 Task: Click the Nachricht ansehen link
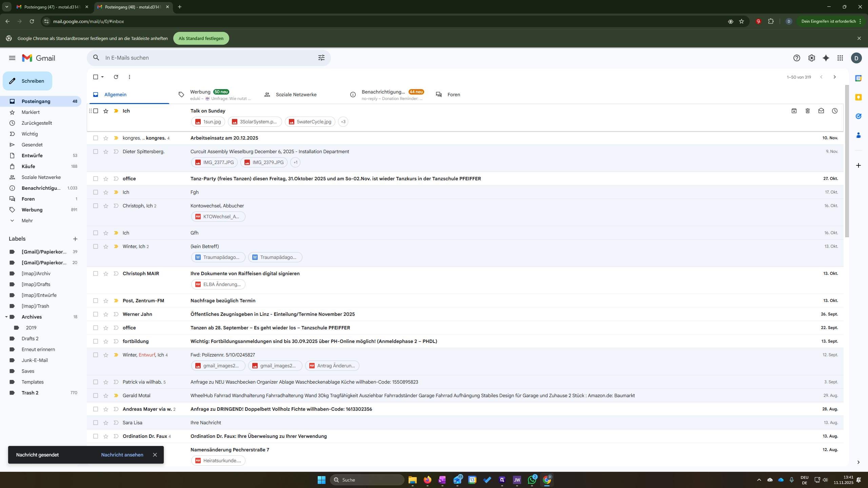[x=122, y=455]
